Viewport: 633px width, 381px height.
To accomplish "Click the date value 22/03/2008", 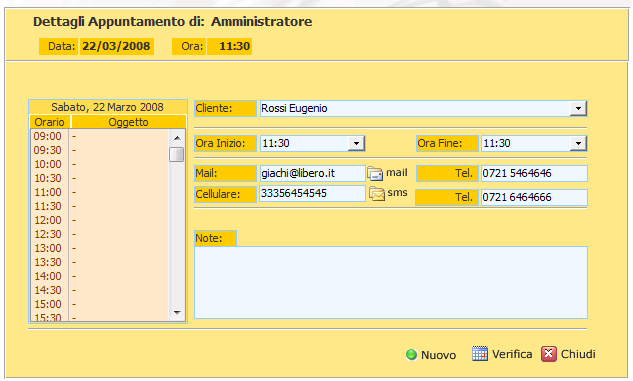I will 116,46.
